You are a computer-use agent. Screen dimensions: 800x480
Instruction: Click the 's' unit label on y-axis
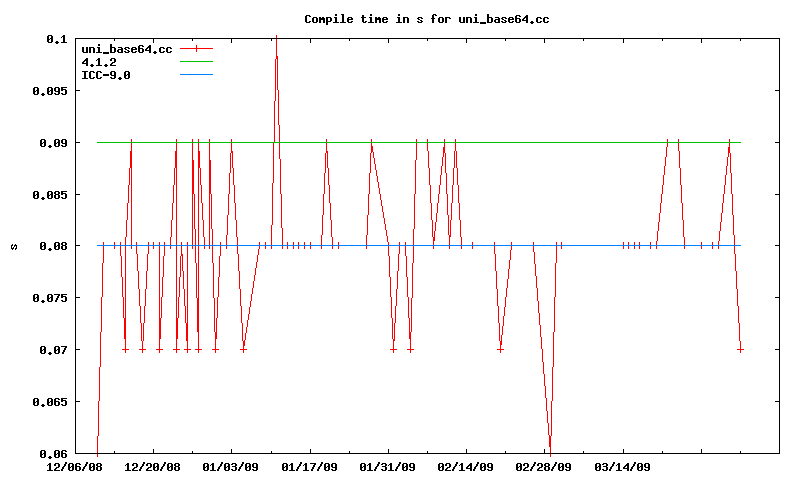tap(13, 246)
